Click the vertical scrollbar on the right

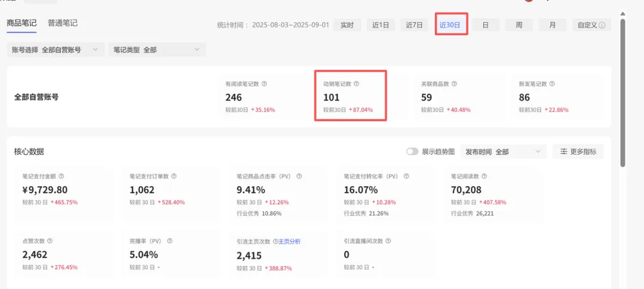coord(623,90)
